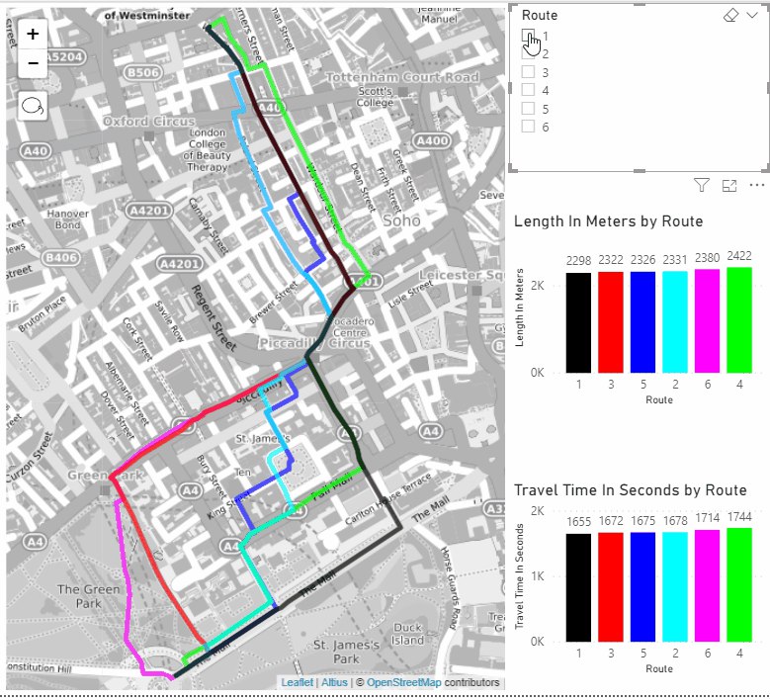Click the A400 road badge near Greek Street

click(x=432, y=141)
